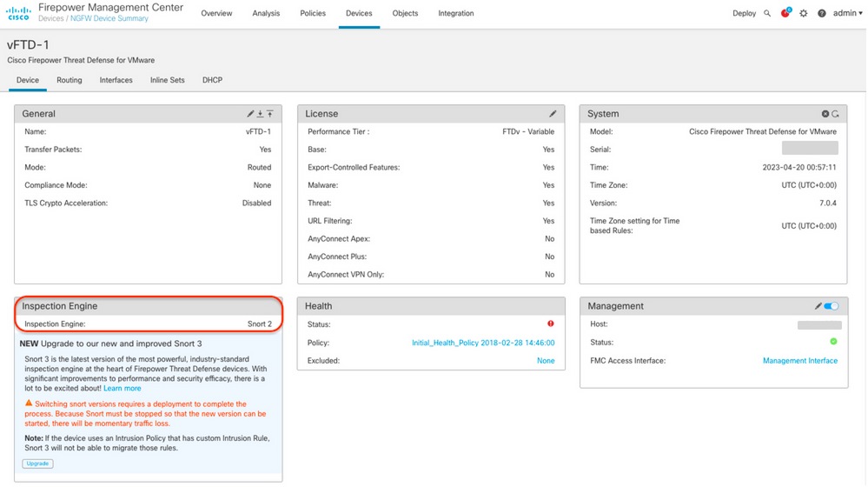Open the Initial_Health_Policy link
The image size is (868, 487).
[x=483, y=343]
